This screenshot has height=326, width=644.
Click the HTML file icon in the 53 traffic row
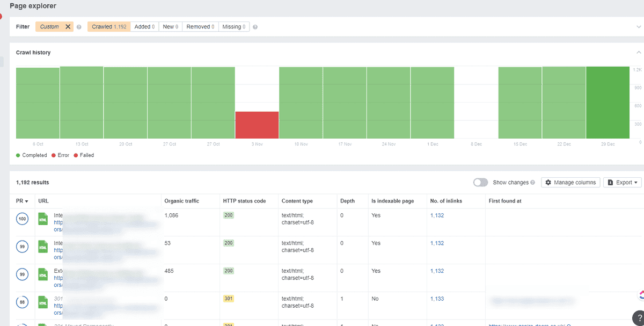click(43, 246)
